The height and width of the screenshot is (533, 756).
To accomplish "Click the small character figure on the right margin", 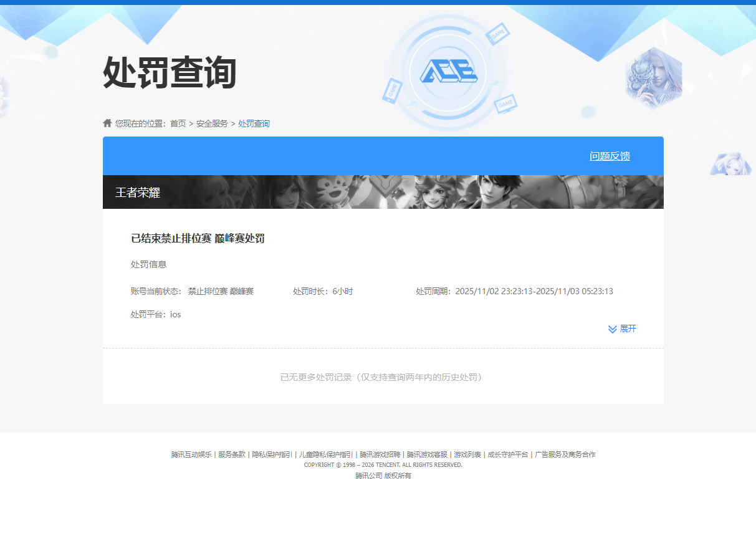I will tap(730, 163).
